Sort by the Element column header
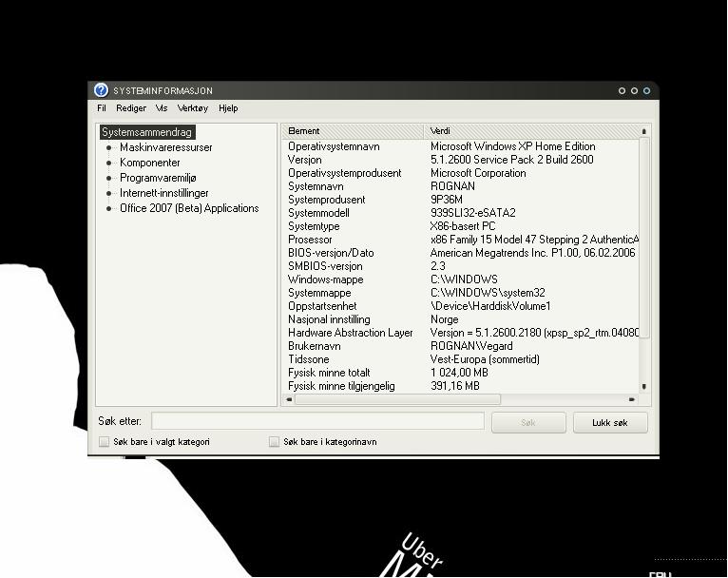The height and width of the screenshot is (578, 728). point(353,131)
